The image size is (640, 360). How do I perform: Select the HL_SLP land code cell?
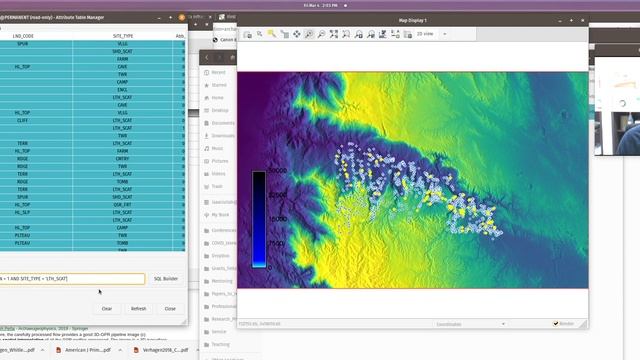click(22, 212)
